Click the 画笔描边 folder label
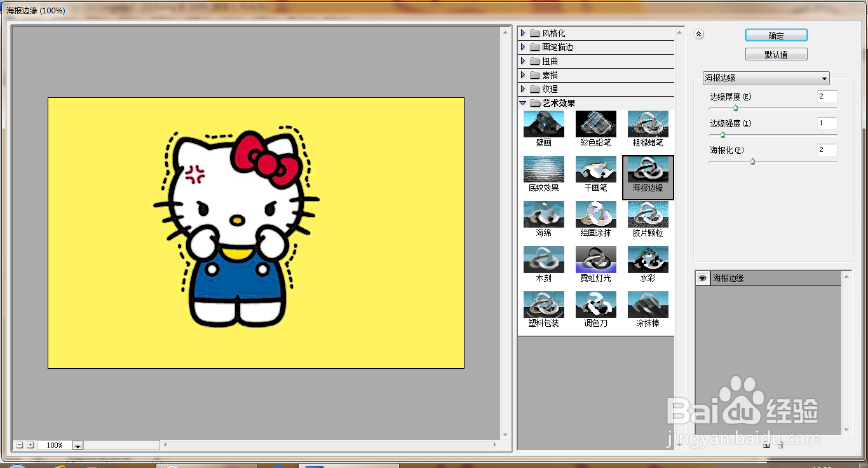This screenshot has height=468, width=868. 557,47
